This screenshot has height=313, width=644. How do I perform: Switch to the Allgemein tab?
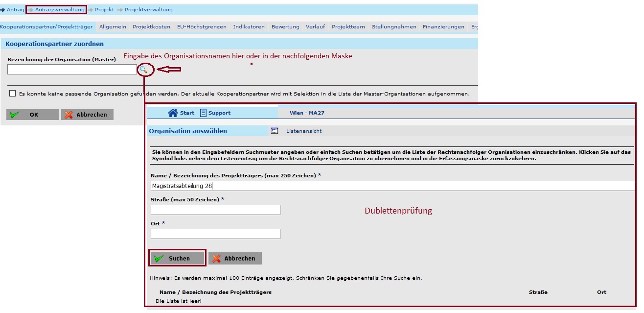[x=113, y=27]
